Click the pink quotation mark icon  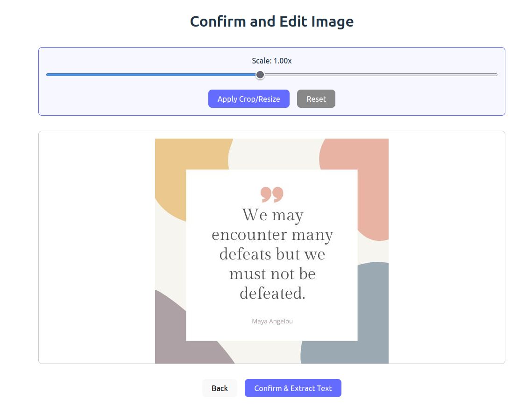[272, 195]
